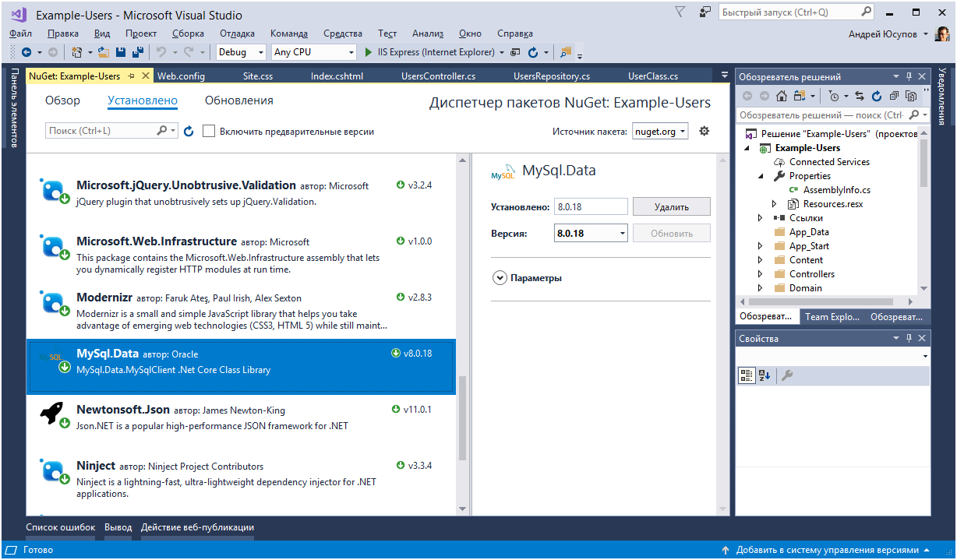
Task: Click the Удалить button
Action: click(x=672, y=206)
